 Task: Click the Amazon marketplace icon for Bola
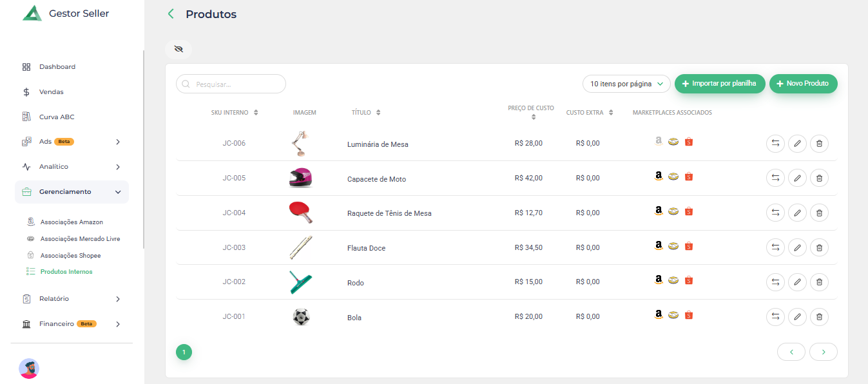pyautogui.click(x=659, y=314)
